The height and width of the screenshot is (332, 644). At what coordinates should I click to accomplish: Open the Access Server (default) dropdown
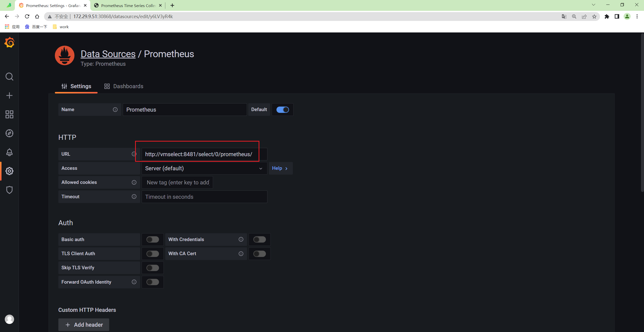(x=204, y=168)
